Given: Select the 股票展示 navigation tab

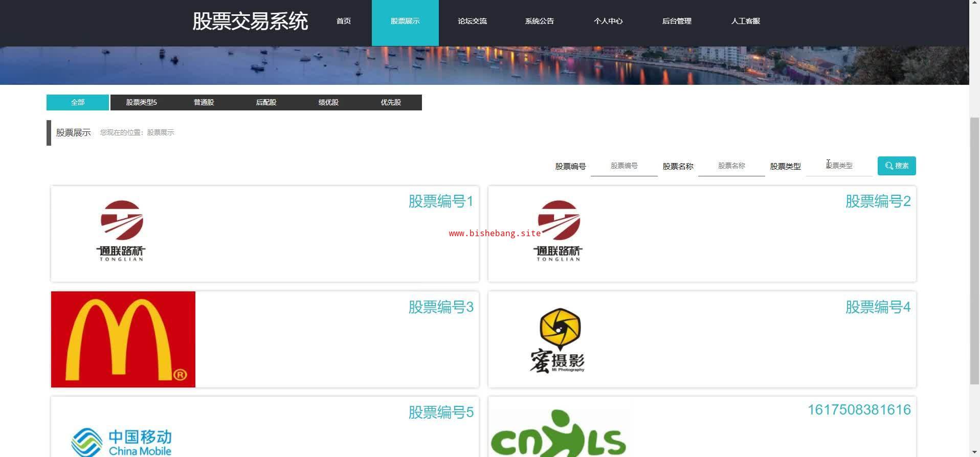Looking at the screenshot, I should tap(405, 23).
